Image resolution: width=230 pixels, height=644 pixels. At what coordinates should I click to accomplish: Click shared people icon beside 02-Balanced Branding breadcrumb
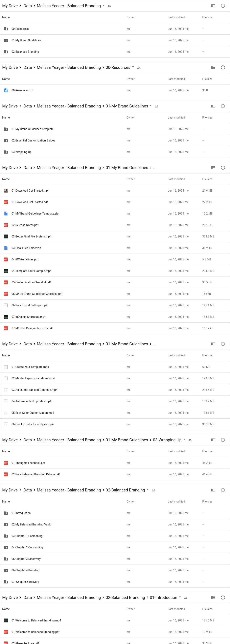pos(154,490)
